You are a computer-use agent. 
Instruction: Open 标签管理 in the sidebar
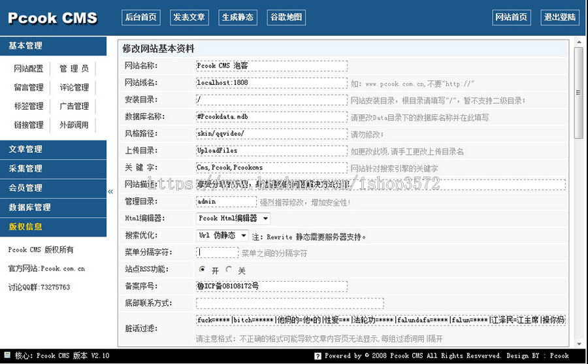pos(29,107)
